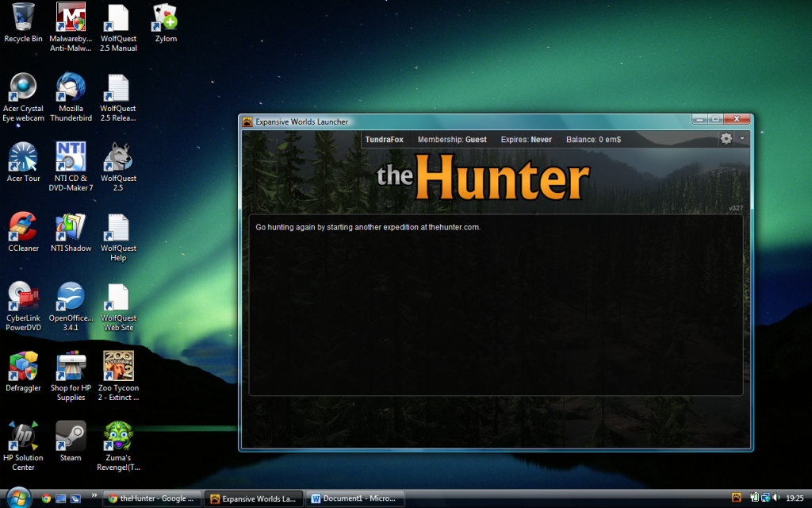Open the launcher settings gear icon

(726, 139)
